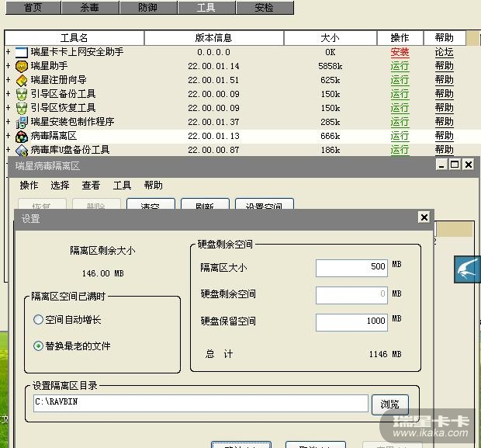Select 替换最老的文件 radio option

point(38,346)
